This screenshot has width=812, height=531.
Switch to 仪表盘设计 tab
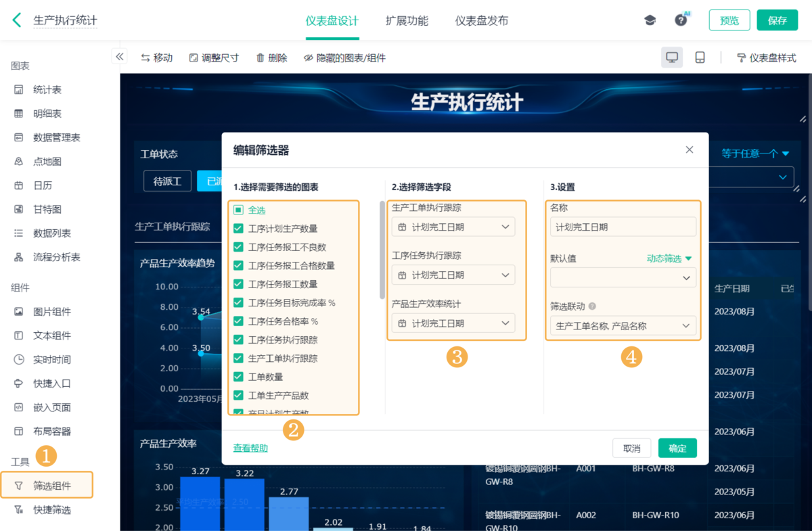(x=332, y=21)
